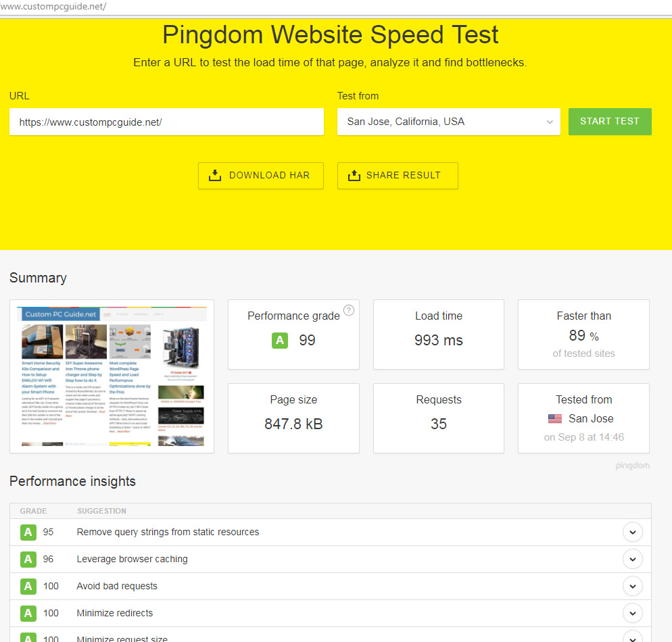The width and height of the screenshot is (672, 642).
Task: Click the download icon in Download HAR
Action: [x=215, y=176]
